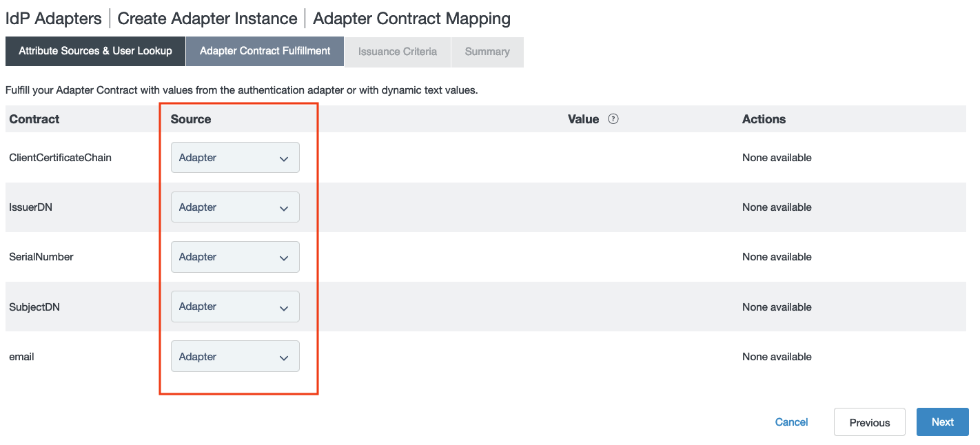The width and height of the screenshot is (980, 445).
Task: Click the Cancel link
Action: coord(791,422)
